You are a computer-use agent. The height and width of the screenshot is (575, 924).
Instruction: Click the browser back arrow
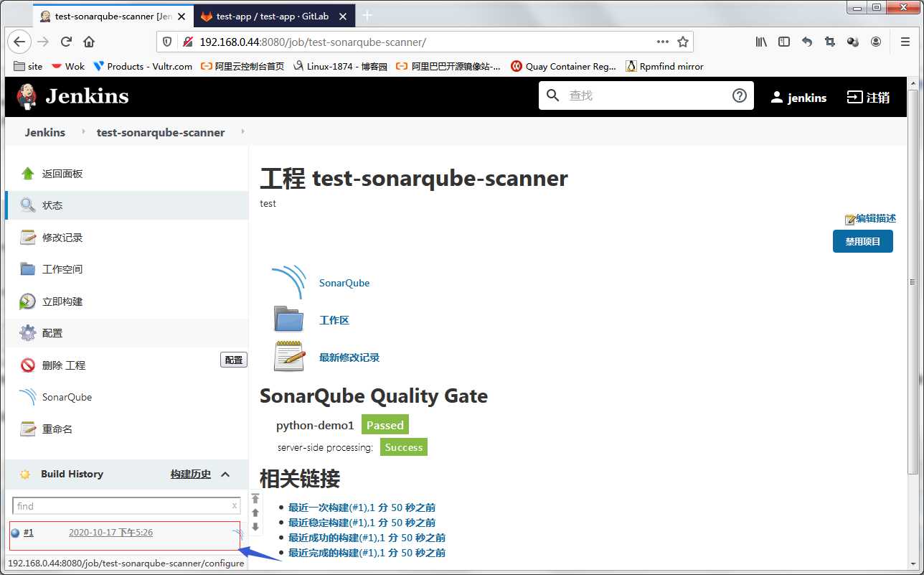point(19,42)
